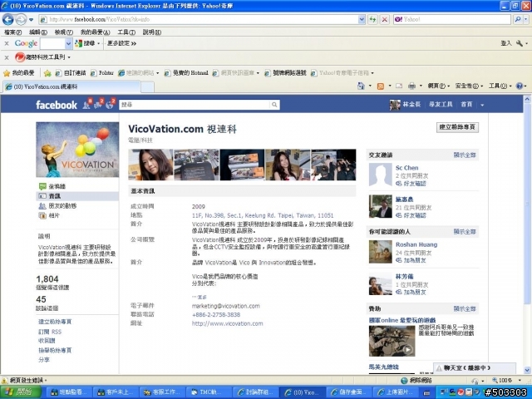The height and width of the screenshot is (399, 532).
Task: Click Show All link in friend requests
Action: coord(465,155)
